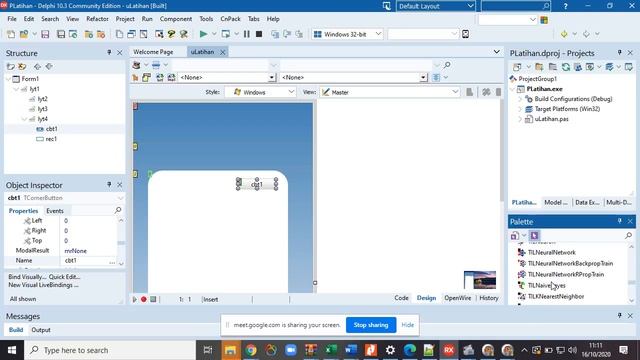Open Excel from the taskbar

click(x=331, y=350)
